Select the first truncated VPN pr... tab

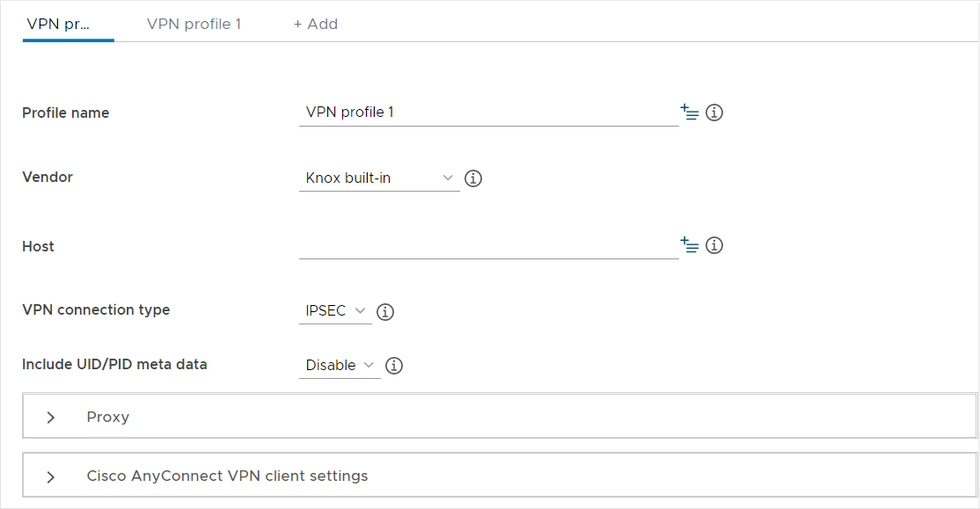[58, 24]
